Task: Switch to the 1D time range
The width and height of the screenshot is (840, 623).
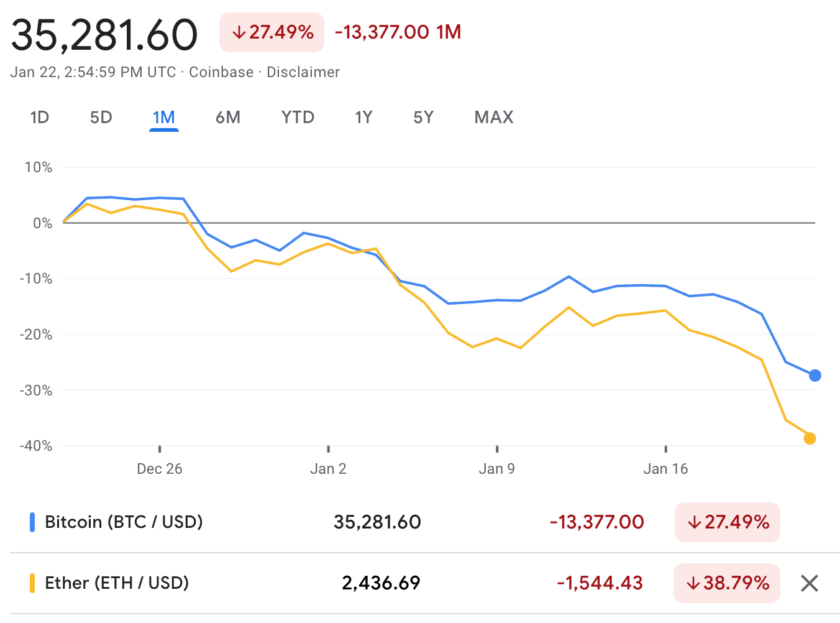Action: click(39, 117)
